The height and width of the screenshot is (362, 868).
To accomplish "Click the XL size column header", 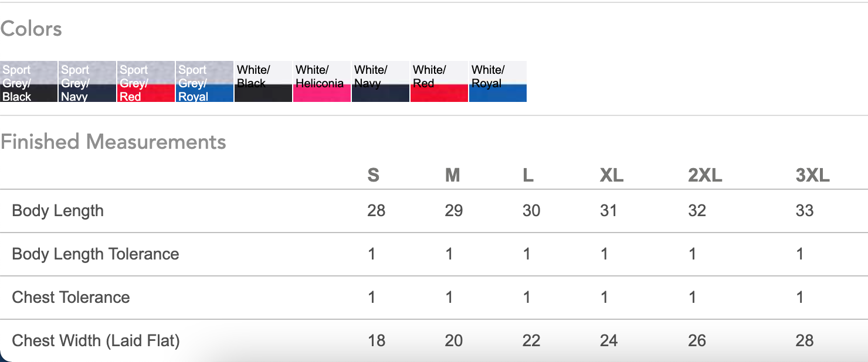I will 611,175.
